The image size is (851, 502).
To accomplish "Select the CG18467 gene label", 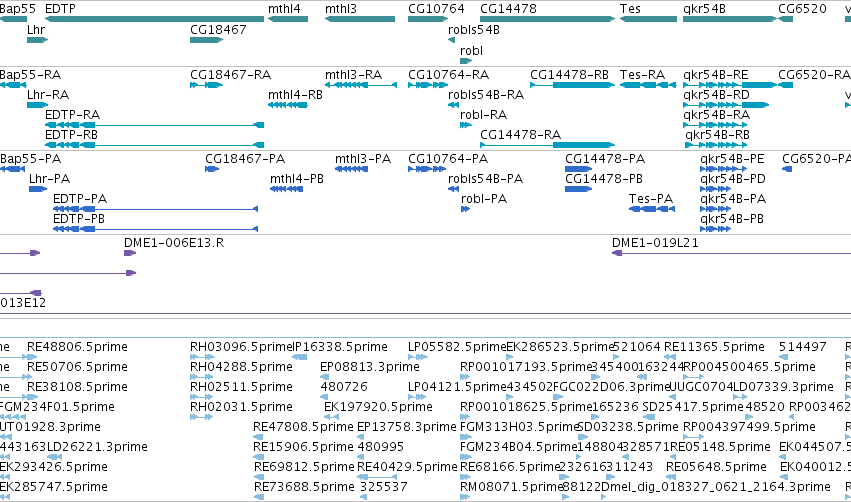I will pos(218,29).
